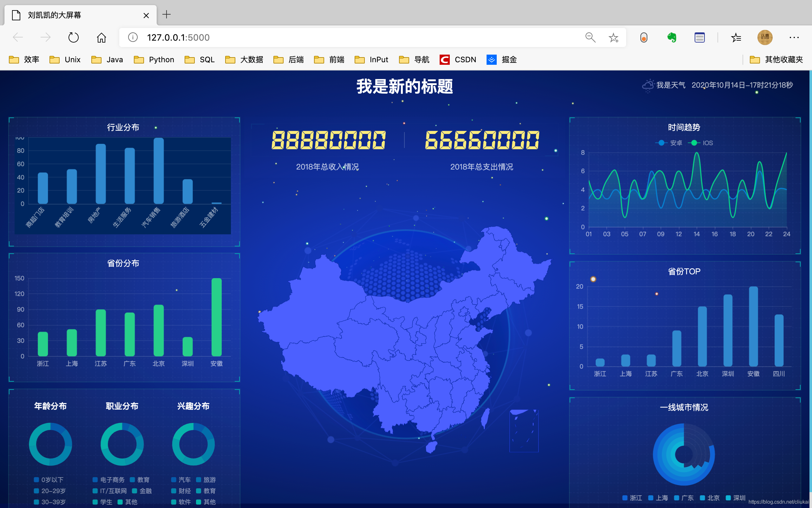
Task: Close the 刘凯凯的大屏幕 tab
Action: coord(146,16)
